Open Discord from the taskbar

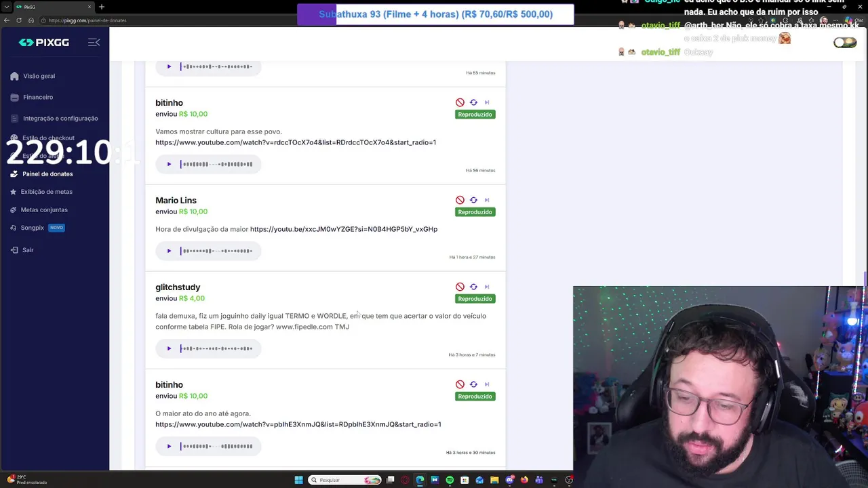coord(509,480)
